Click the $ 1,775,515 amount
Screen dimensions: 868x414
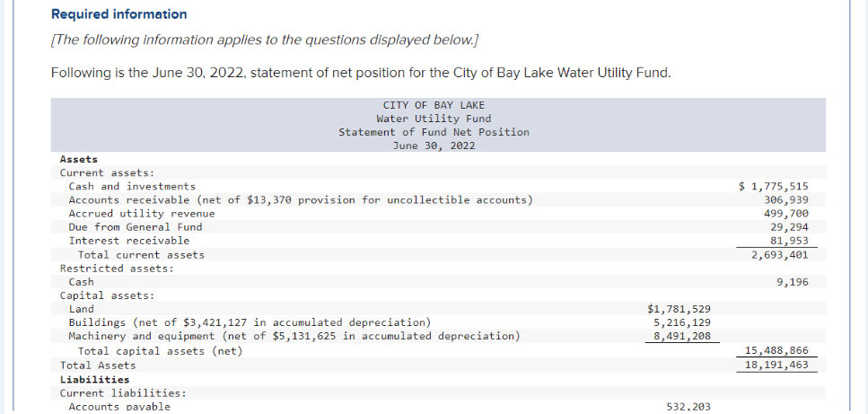coord(774,187)
